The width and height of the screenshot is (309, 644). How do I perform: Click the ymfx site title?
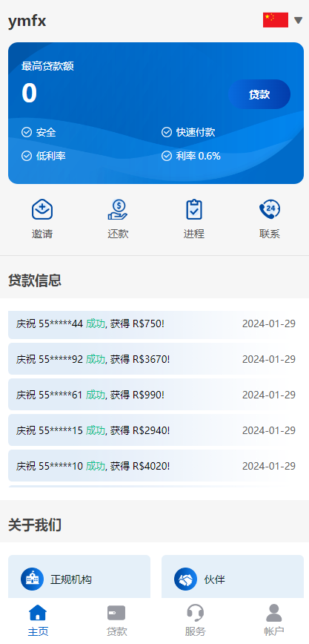tap(27, 20)
